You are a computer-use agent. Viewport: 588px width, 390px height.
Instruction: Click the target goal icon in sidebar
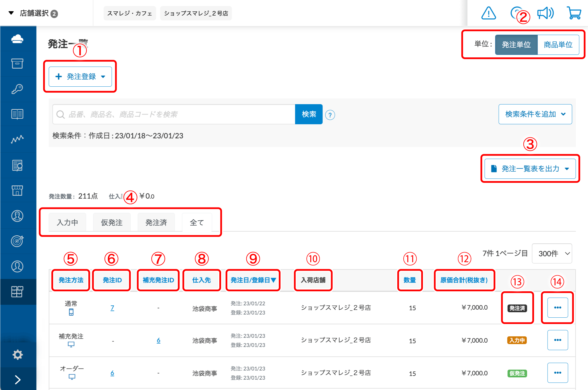click(17, 241)
